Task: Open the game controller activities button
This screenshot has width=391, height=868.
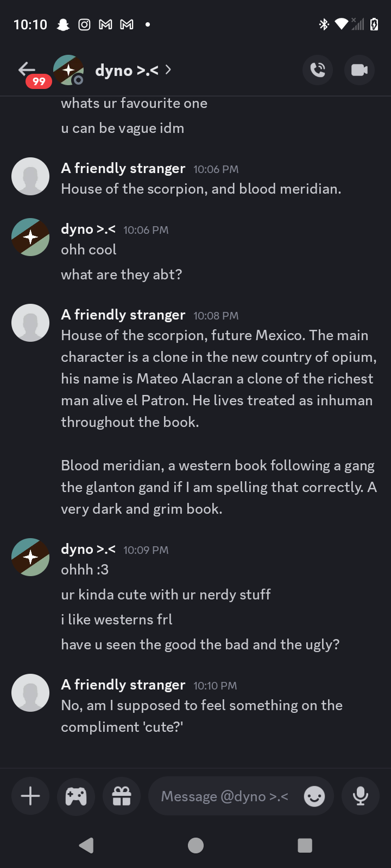Action: [x=76, y=796]
